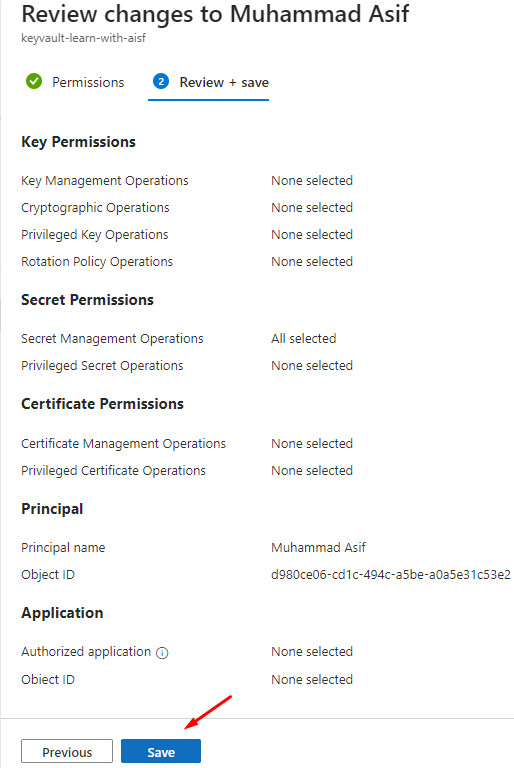Click the Certificate Permissions heading
Image resolution: width=514 pixels, height=768 pixels.
[102, 404]
